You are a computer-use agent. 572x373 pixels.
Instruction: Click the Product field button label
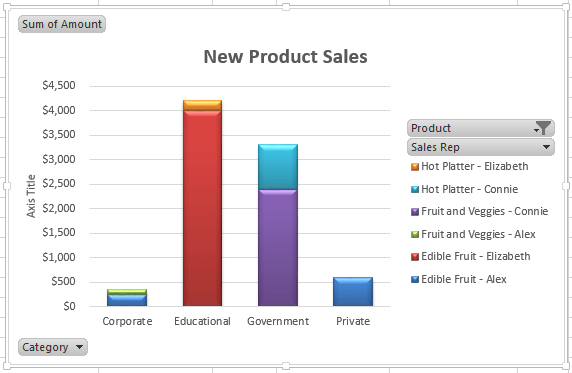tap(431, 128)
